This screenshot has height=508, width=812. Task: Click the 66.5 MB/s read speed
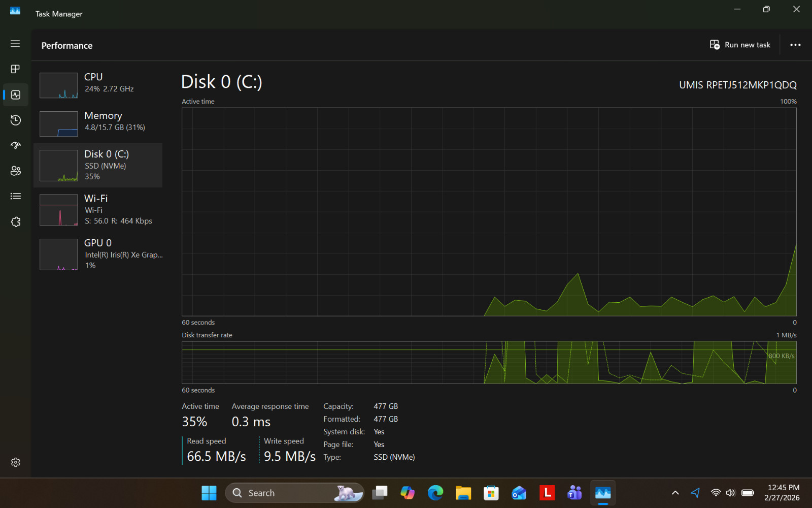coord(216,456)
